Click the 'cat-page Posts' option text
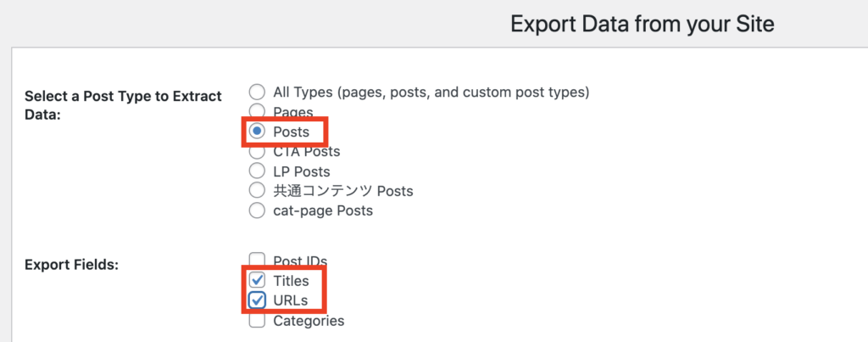The width and height of the screenshot is (868, 342). 322,210
